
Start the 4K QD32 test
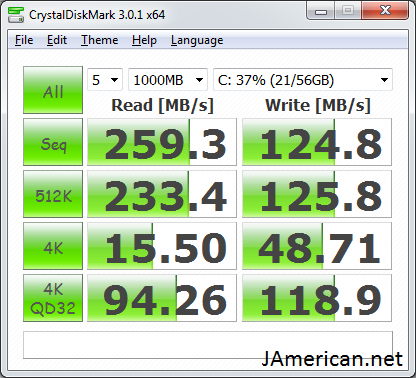(53, 298)
